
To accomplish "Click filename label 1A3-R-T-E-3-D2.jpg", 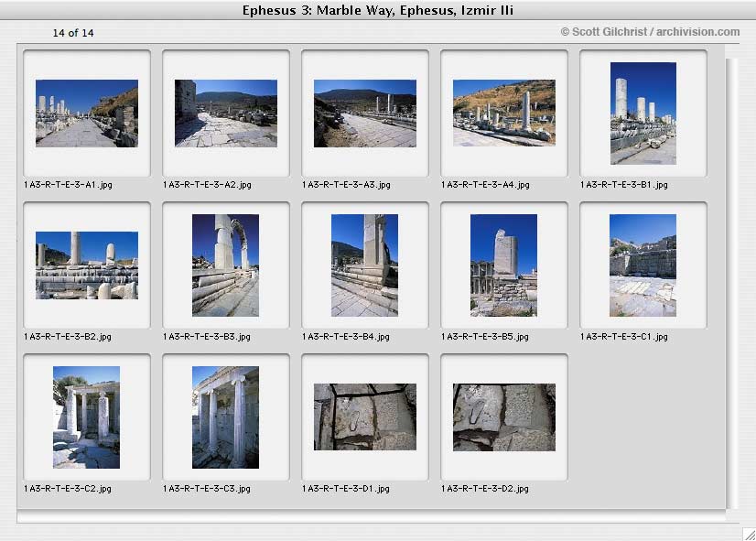I will (x=485, y=489).
